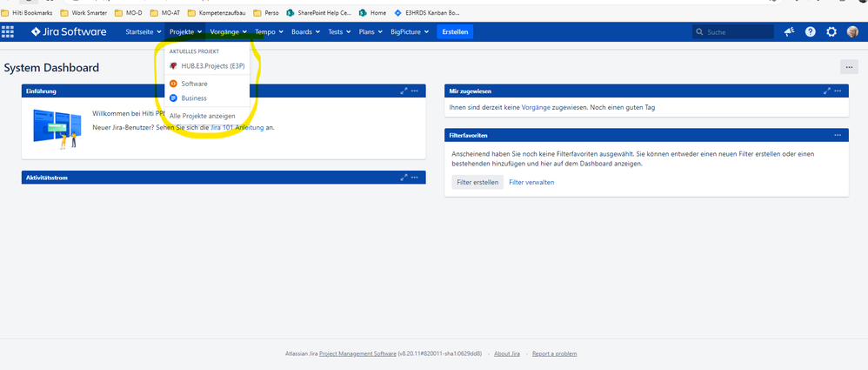Expand the Vorgänge dropdown menu

coord(228,32)
